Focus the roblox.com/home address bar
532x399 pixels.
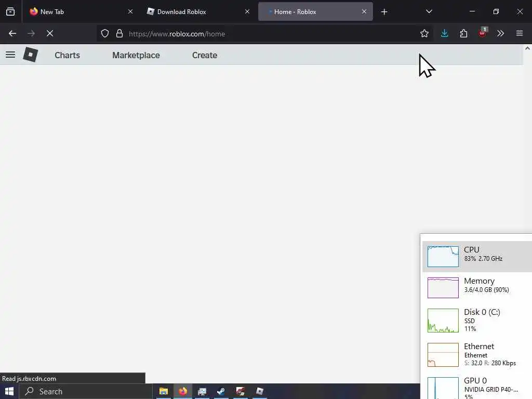(264, 34)
